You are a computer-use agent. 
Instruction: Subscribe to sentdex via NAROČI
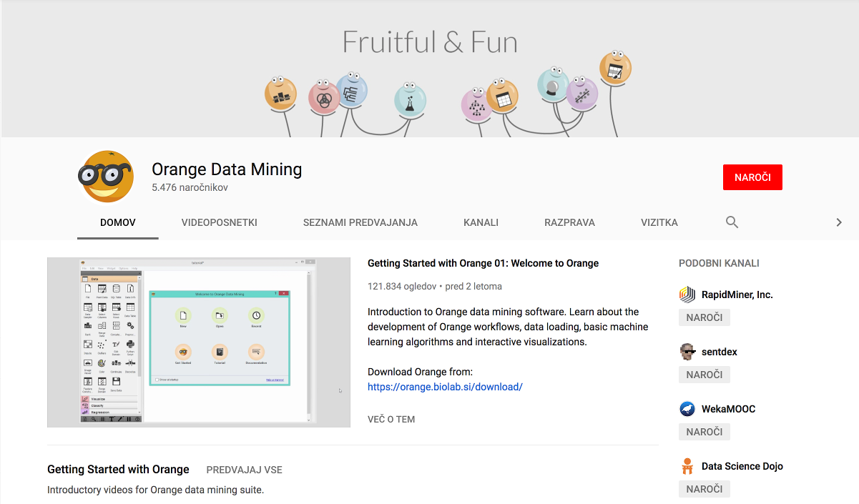pos(705,375)
